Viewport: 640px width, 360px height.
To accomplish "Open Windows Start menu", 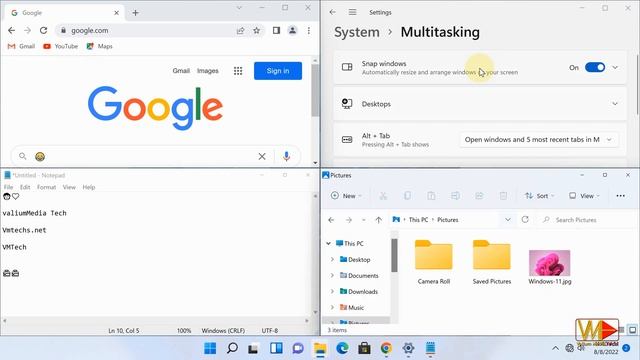I will point(210,348).
